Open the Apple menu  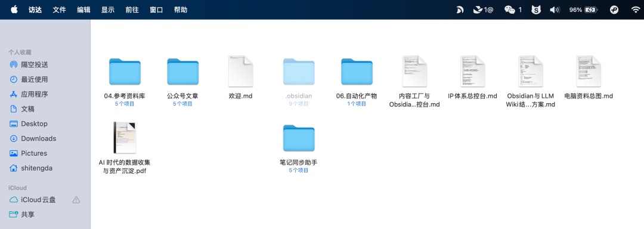click(14, 10)
